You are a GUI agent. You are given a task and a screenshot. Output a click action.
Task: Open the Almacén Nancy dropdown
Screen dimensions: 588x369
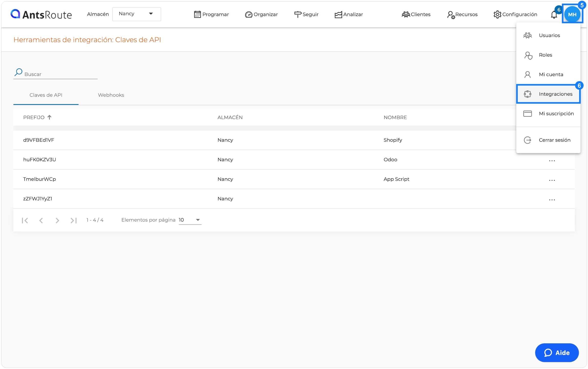coord(136,14)
